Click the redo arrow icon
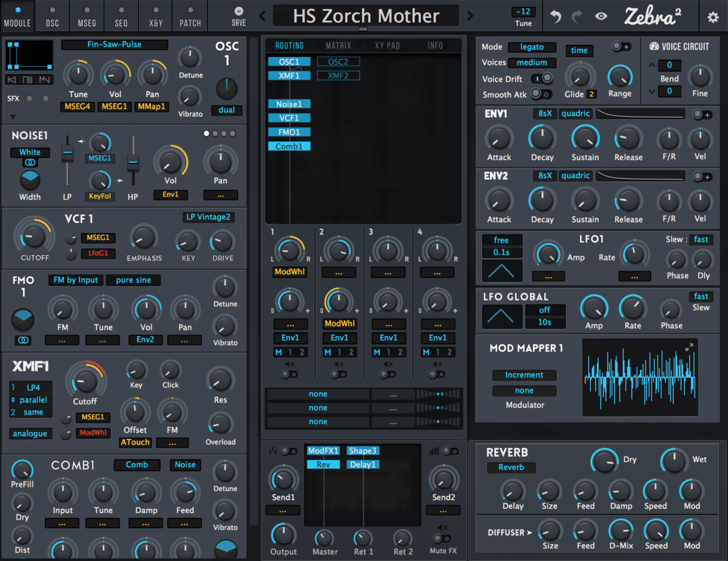 coord(578,16)
